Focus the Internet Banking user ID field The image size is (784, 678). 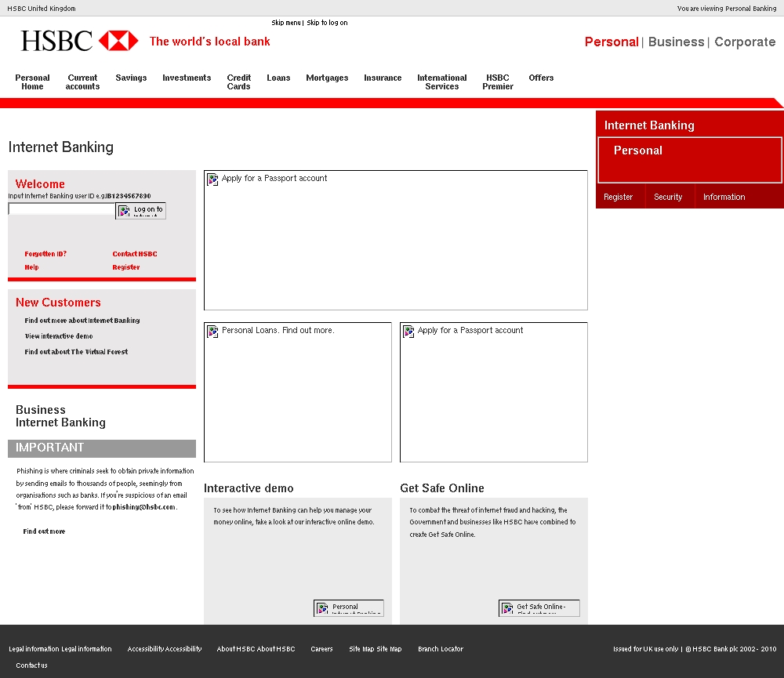62,209
